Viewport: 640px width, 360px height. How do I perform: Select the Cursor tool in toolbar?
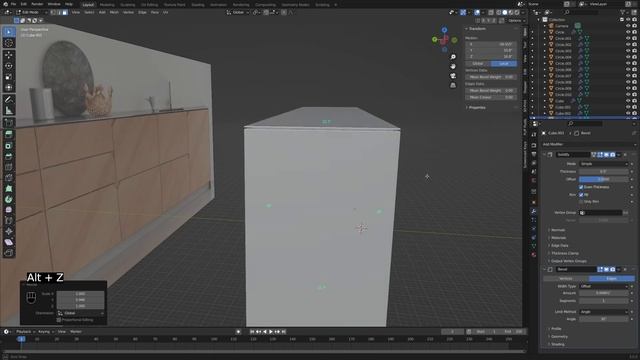pos(9,43)
